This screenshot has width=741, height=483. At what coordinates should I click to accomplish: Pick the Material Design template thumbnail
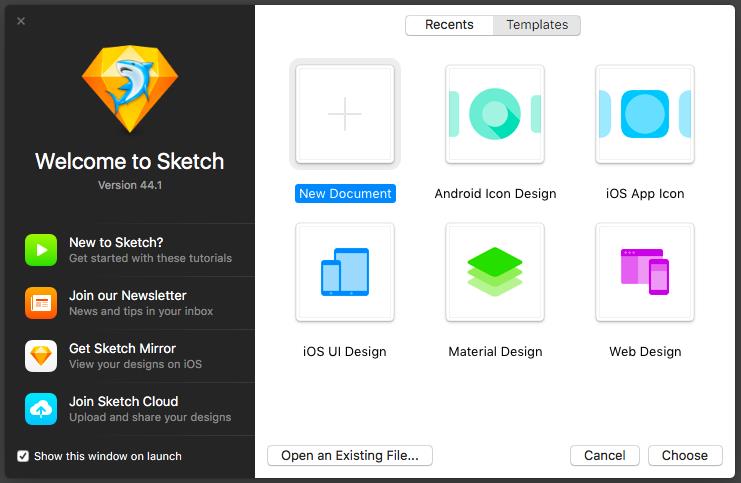tap(495, 272)
